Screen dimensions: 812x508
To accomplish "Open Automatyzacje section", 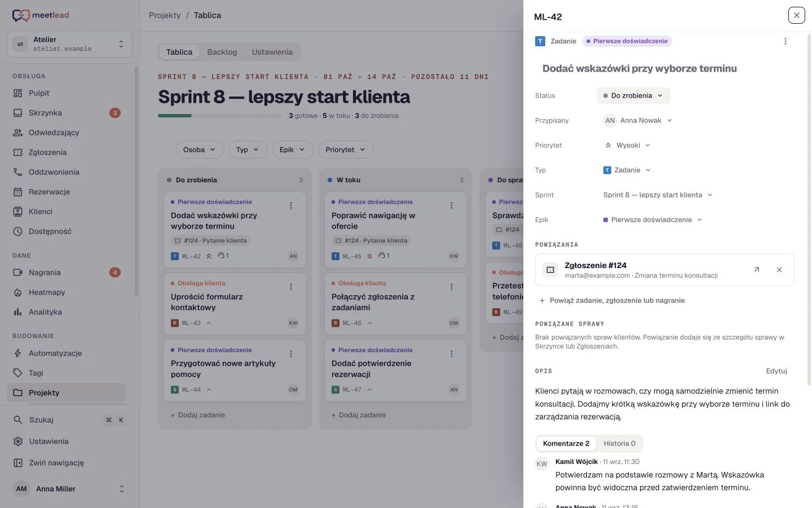I will tap(67, 353).
